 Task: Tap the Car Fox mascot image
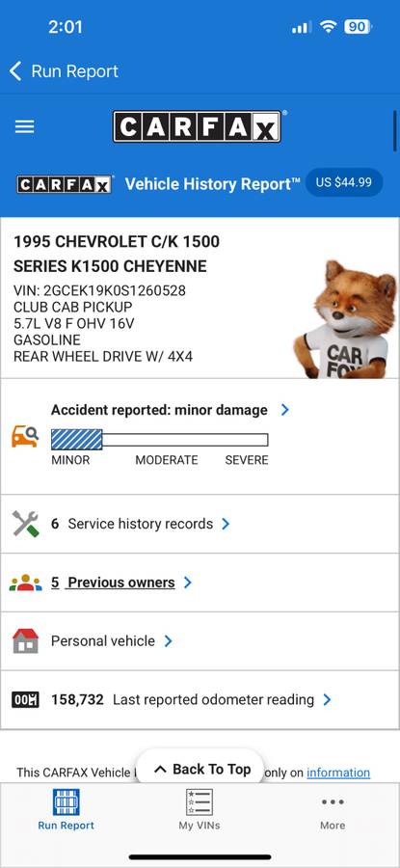pyautogui.click(x=346, y=319)
